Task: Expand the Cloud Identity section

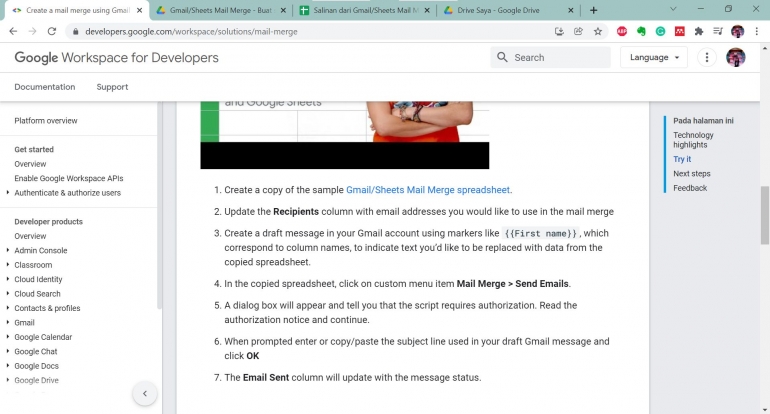Action: coord(8,279)
